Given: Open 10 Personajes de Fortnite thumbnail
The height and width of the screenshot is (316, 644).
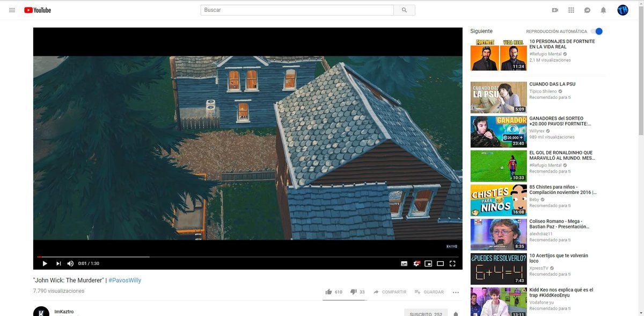Looking at the screenshot, I should click(x=499, y=54).
